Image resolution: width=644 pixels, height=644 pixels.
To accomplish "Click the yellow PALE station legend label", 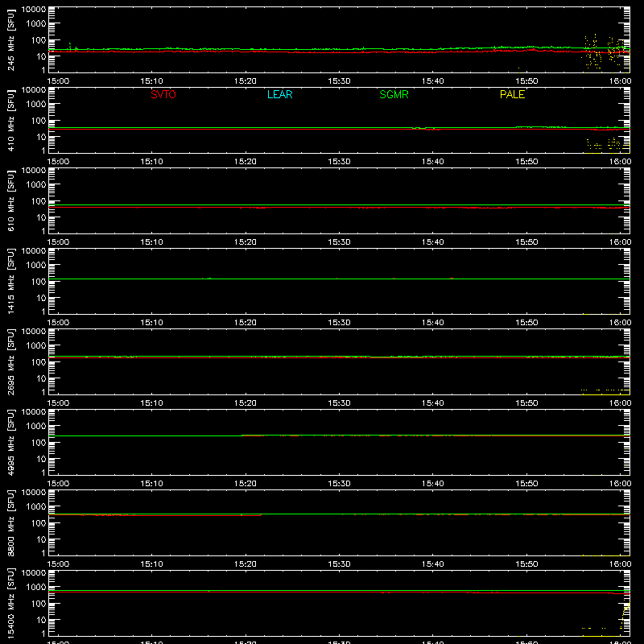I will pyautogui.click(x=512, y=94).
